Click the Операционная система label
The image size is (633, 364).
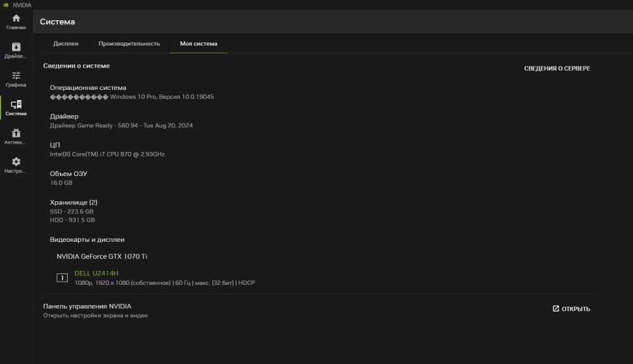click(x=88, y=87)
